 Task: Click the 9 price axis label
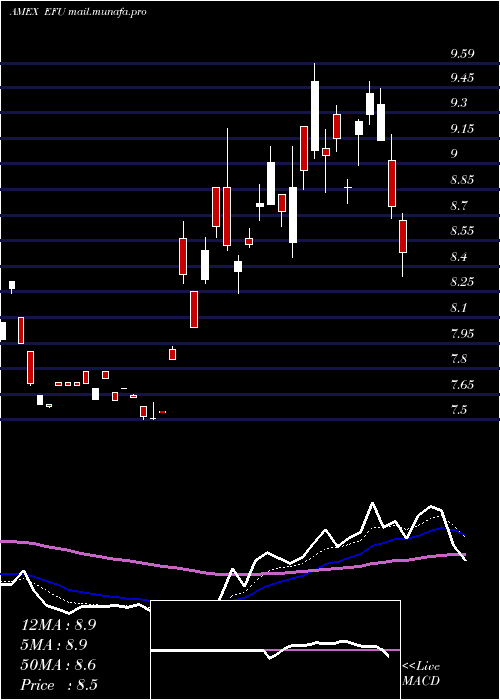454,154
